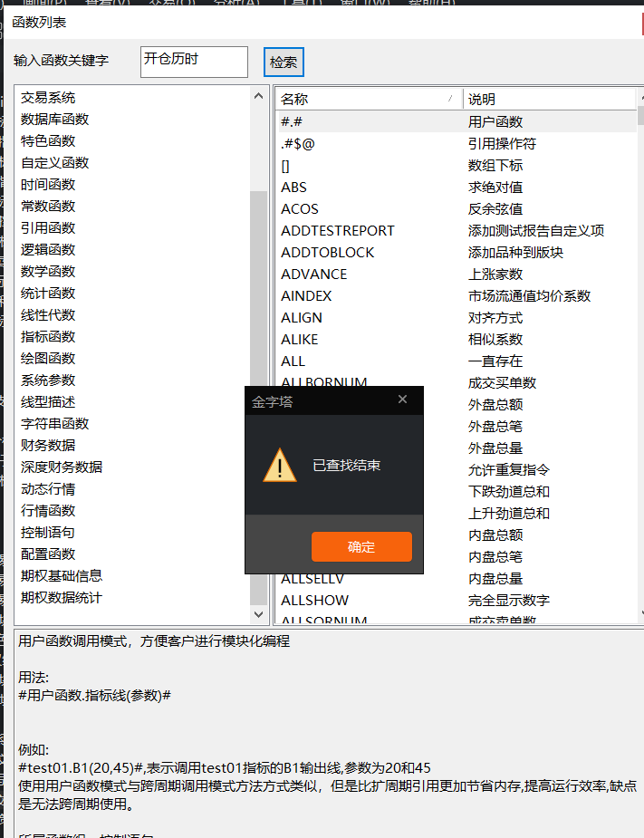
Task: Select the ACOS function row
Action: coord(457,209)
